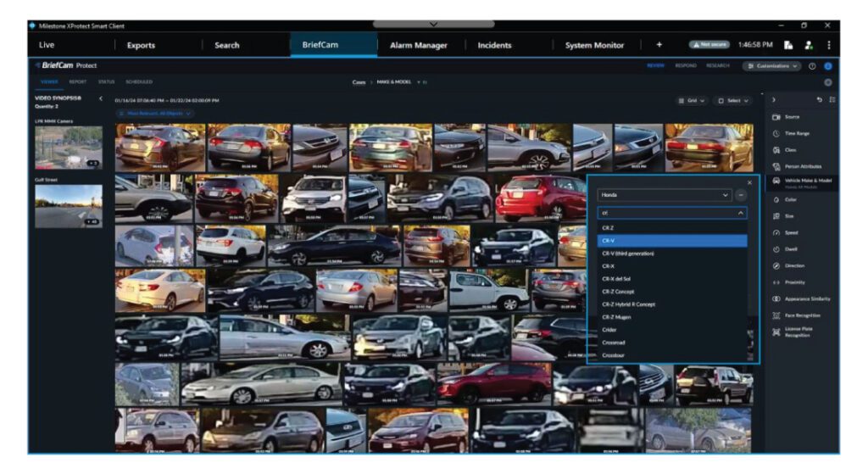The height and width of the screenshot is (474, 868).
Task: Switch to the Viewer sub-tab
Action: [49, 82]
